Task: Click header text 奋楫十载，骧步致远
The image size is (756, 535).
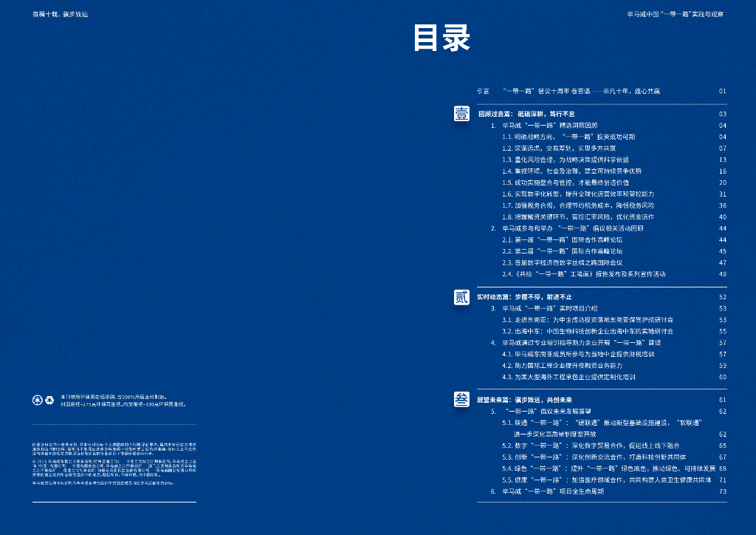Action: point(61,15)
